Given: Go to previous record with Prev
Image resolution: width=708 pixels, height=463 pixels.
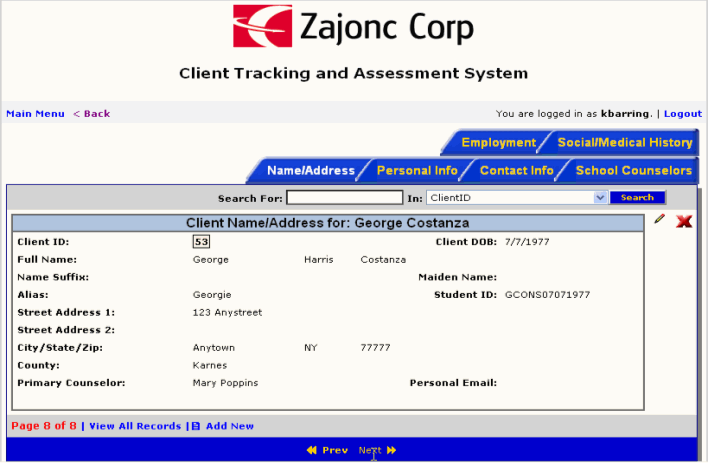Looking at the screenshot, I should (335, 450).
